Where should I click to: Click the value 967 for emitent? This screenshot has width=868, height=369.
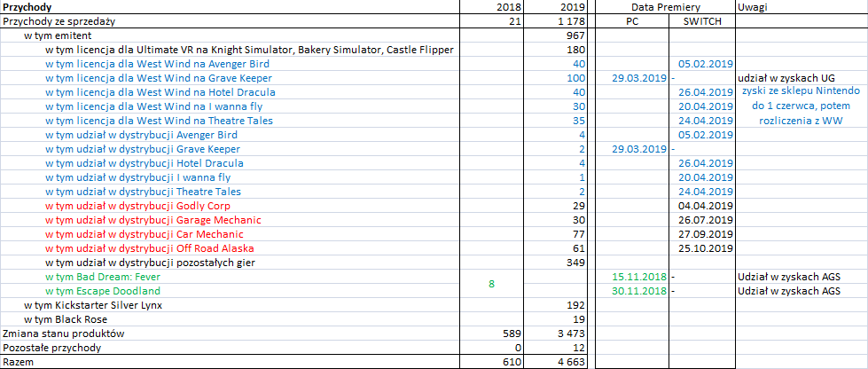[575, 35]
